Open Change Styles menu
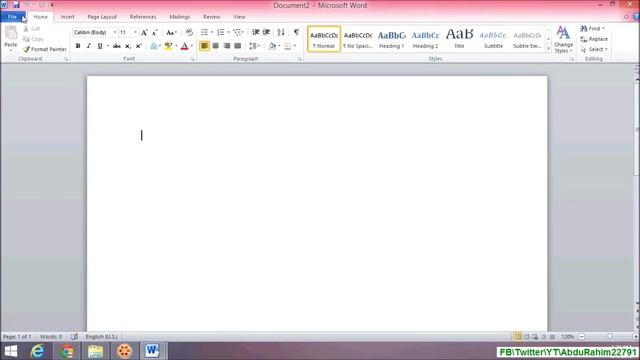The width and height of the screenshot is (640, 360). pos(563,39)
